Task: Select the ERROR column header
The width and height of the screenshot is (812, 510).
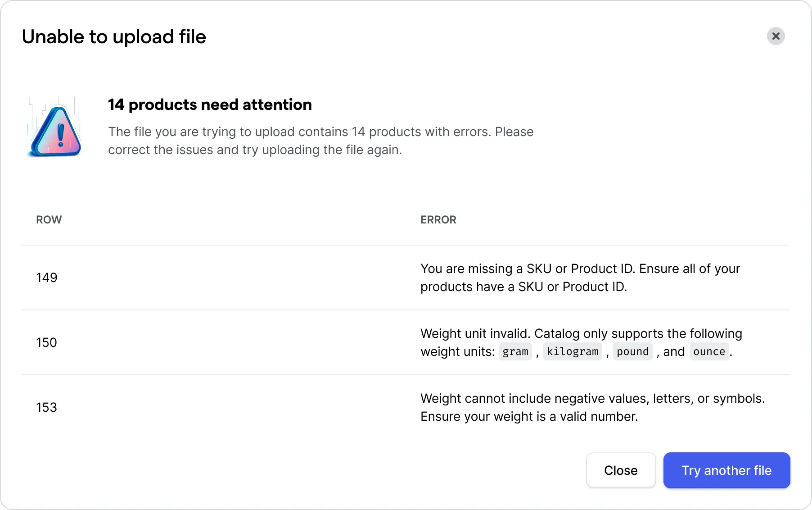Action: (438, 220)
